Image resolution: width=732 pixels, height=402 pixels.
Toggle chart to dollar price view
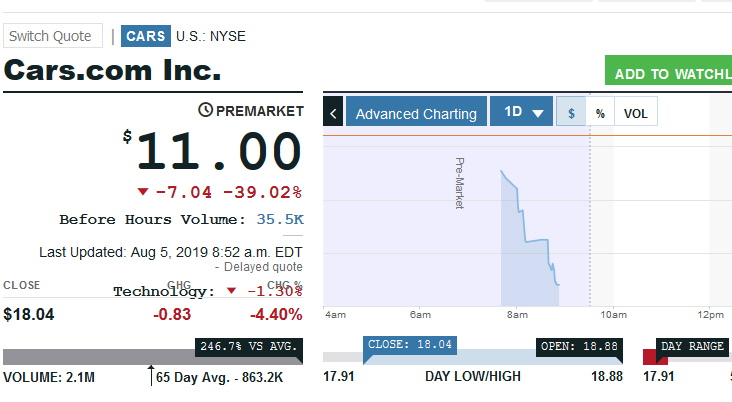click(x=571, y=113)
